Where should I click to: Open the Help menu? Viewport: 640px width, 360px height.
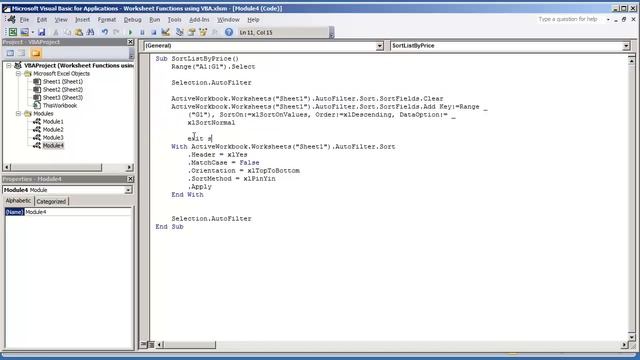click(253, 20)
